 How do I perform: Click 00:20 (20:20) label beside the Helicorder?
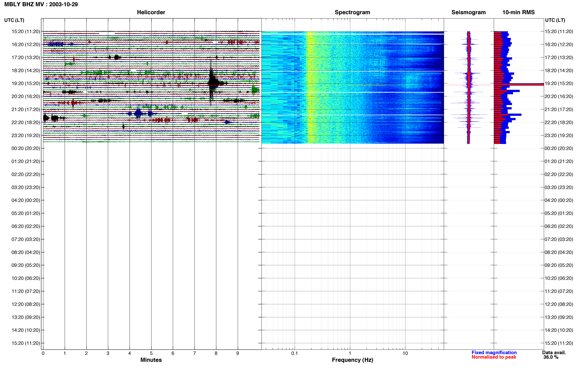pyautogui.click(x=26, y=148)
